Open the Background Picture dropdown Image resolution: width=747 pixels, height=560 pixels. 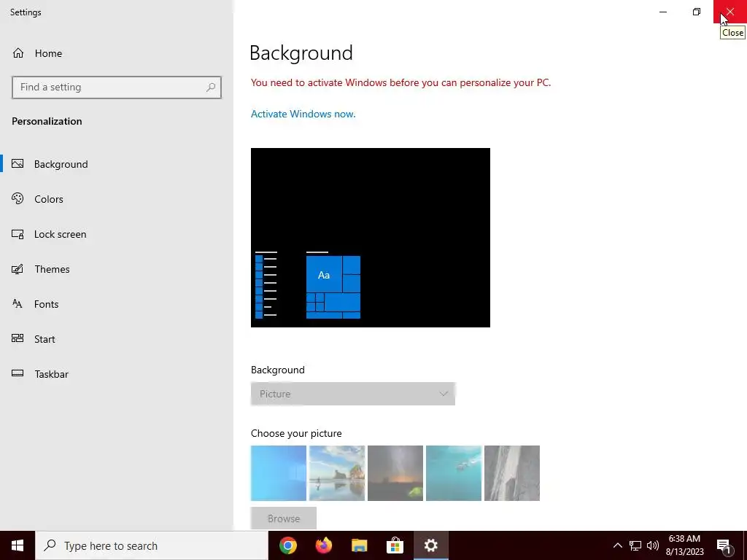(x=353, y=394)
